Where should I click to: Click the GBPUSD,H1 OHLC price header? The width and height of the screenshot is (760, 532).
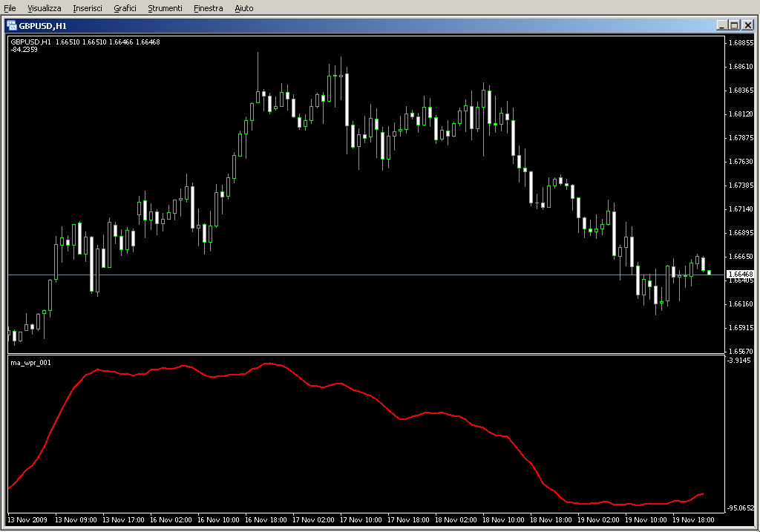tap(85, 42)
